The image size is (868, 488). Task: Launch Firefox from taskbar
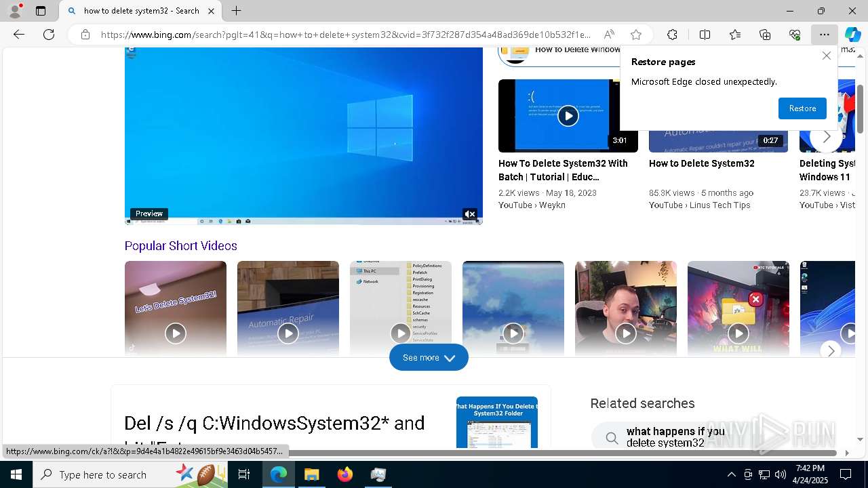click(344, 474)
